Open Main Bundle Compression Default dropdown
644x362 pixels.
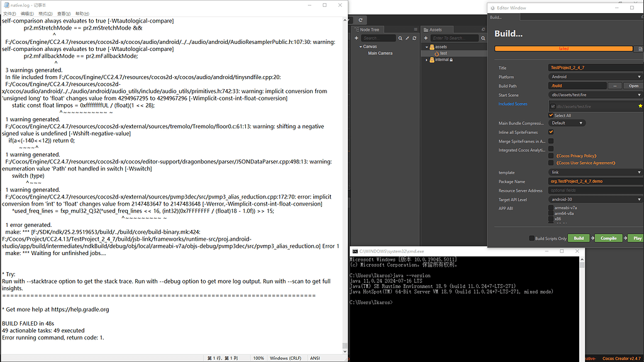[x=567, y=123]
